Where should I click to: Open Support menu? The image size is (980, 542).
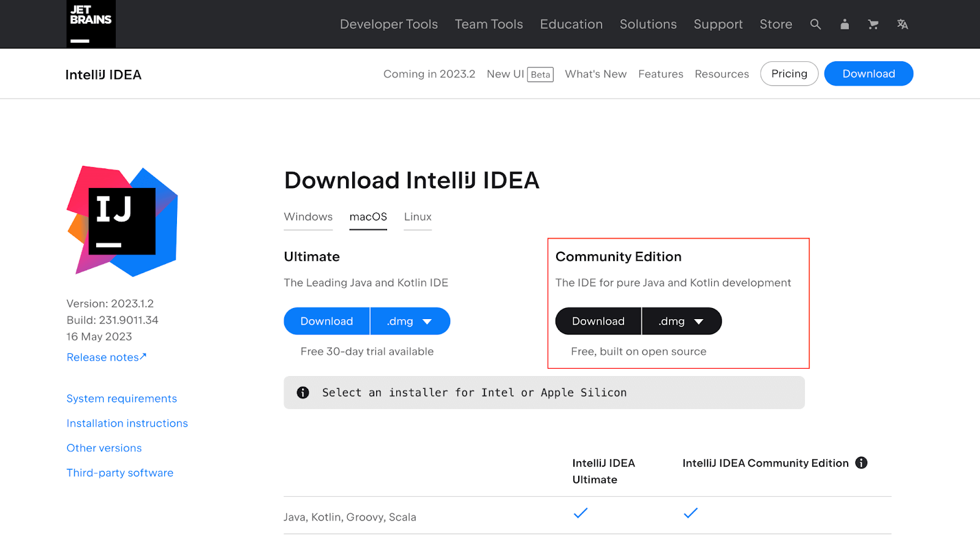pyautogui.click(x=718, y=24)
